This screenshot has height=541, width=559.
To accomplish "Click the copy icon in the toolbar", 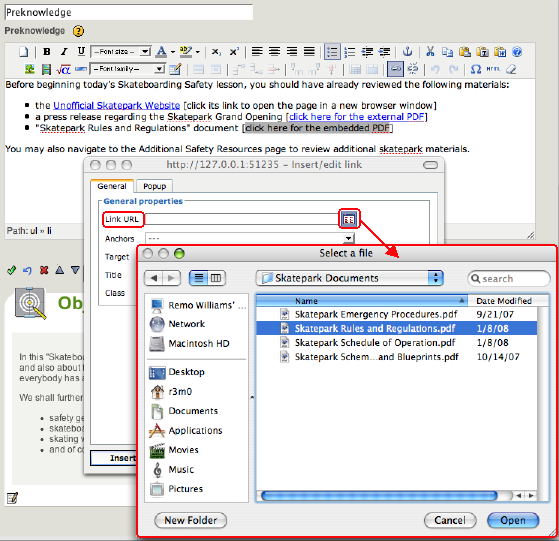I will pyautogui.click(x=447, y=52).
